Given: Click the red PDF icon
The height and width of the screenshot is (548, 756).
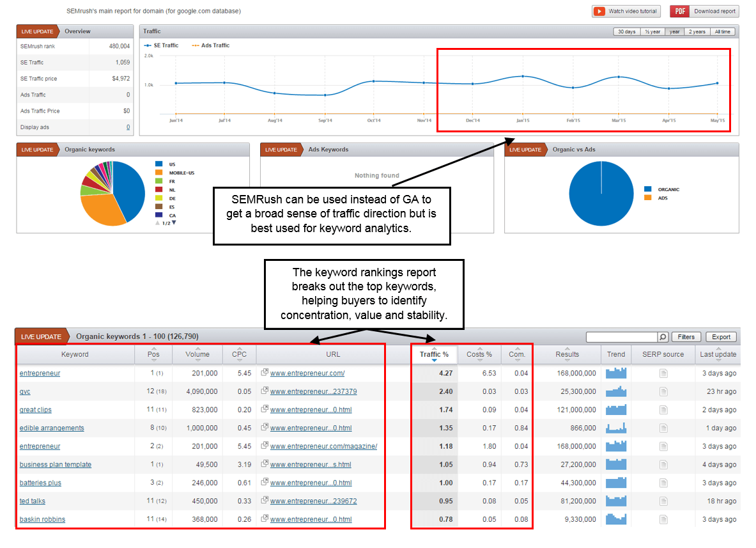Looking at the screenshot, I should pos(680,12).
